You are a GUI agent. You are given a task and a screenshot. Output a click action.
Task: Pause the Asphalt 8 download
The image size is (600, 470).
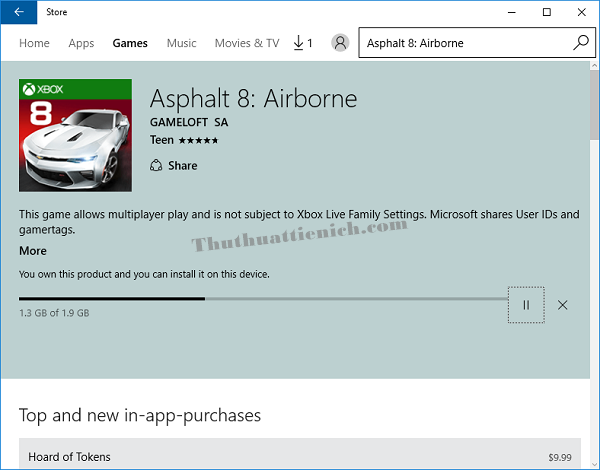(526, 305)
